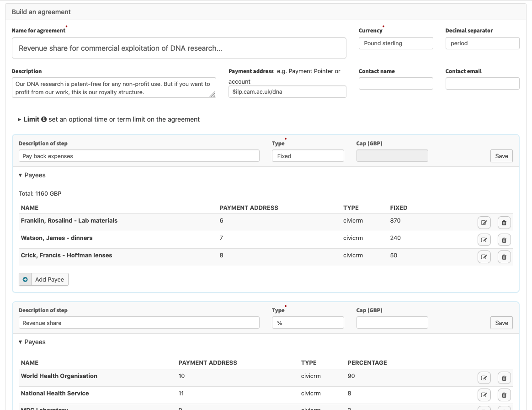
Task: Delete the World Health Organisation payee
Action: [x=504, y=378]
